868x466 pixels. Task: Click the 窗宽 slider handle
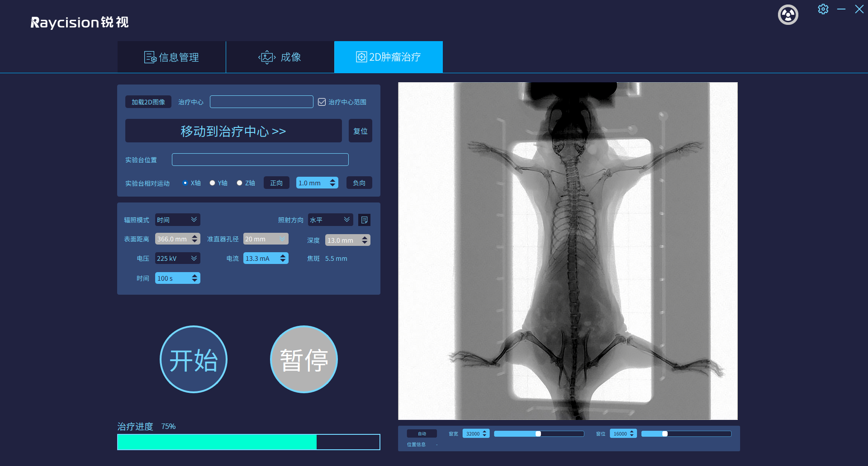(538, 433)
